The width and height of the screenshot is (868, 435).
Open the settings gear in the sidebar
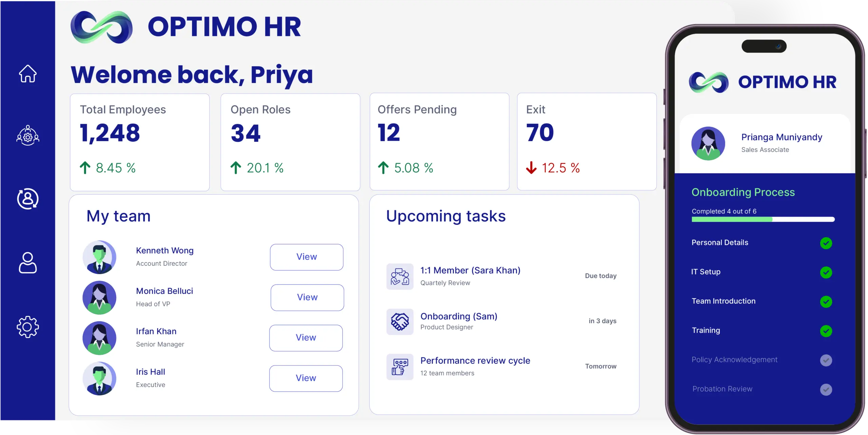27,327
